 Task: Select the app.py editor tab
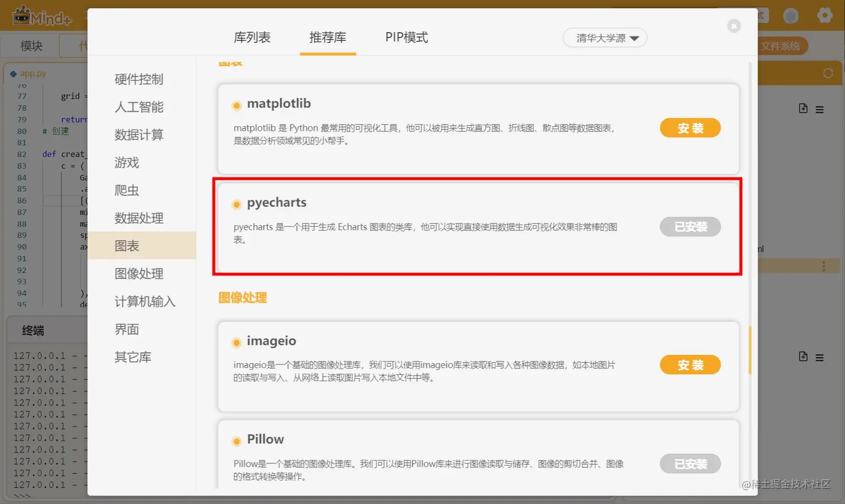pyautogui.click(x=29, y=73)
